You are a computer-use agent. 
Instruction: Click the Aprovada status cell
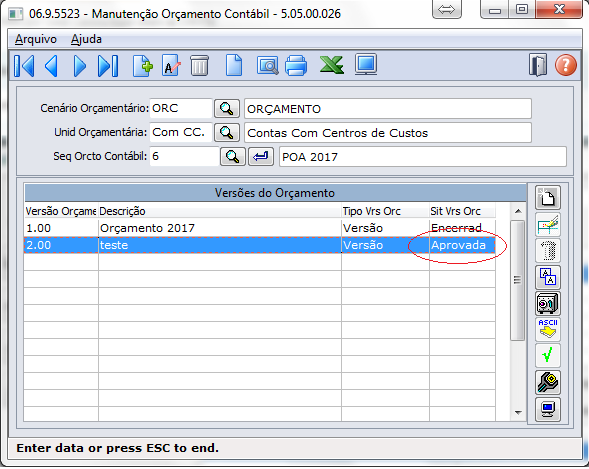pyautogui.click(x=462, y=245)
